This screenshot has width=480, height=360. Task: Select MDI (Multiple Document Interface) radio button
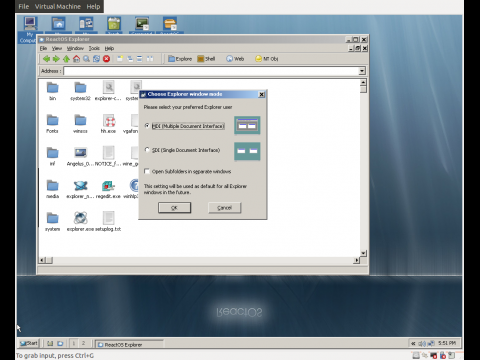click(x=147, y=126)
